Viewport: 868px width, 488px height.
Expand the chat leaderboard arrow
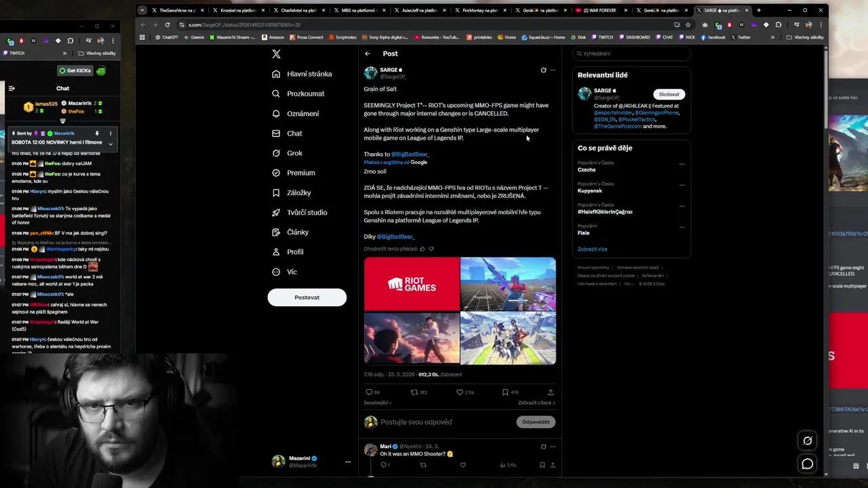point(62,121)
